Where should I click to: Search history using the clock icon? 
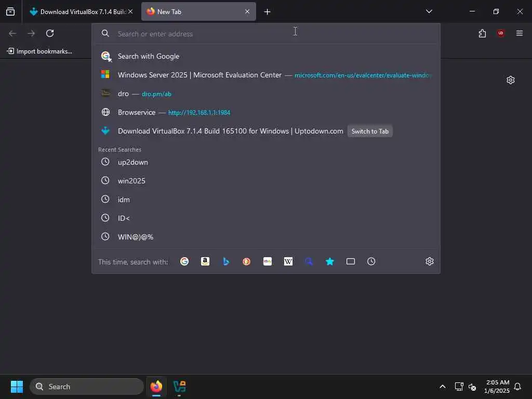[371, 261]
